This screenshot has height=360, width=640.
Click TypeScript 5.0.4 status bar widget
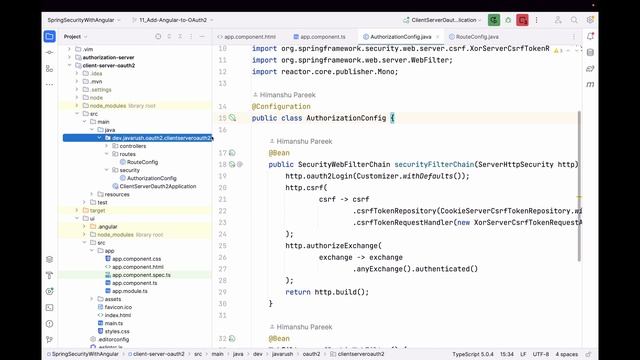[473, 354]
